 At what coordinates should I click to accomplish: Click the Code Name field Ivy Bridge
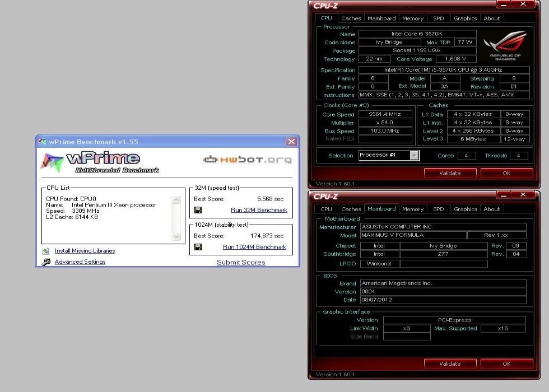pos(389,42)
